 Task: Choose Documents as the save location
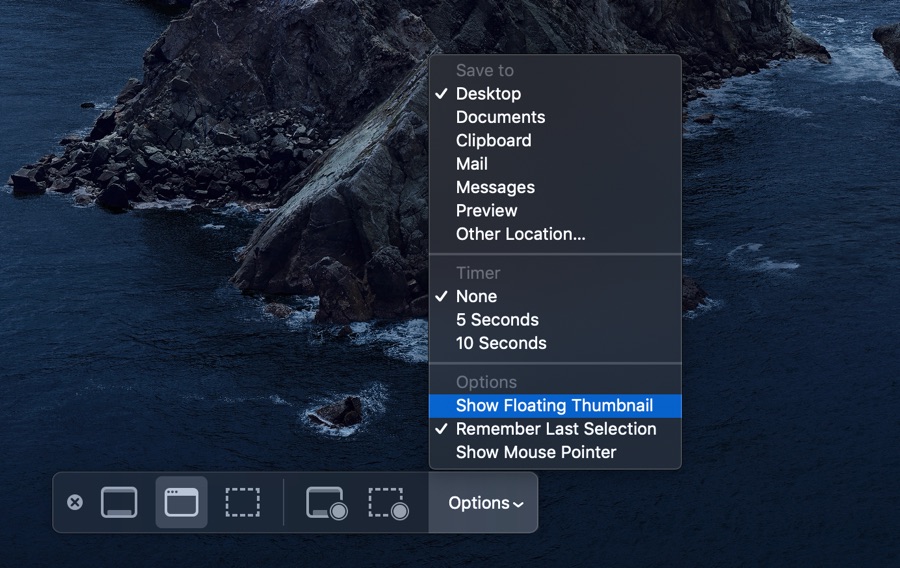point(555,117)
